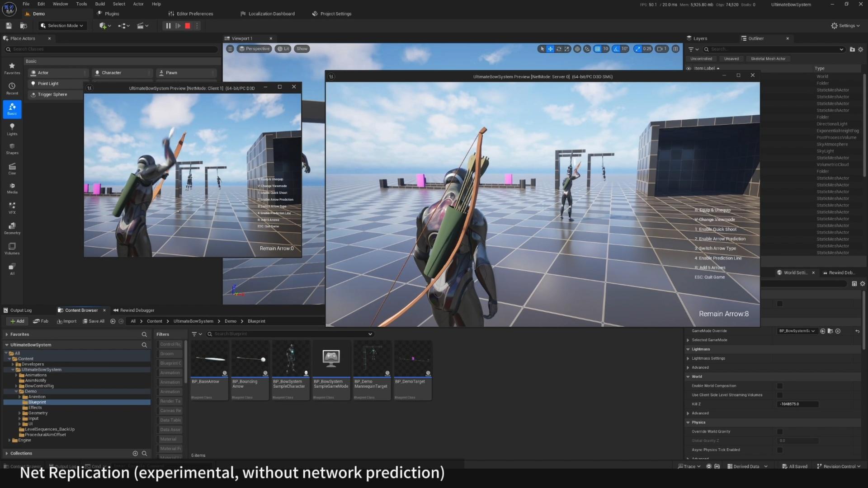The height and width of the screenshot is (488, 868).
Task: Enable Override World Gravity checkbox
Action: click(x=779, y=432)
